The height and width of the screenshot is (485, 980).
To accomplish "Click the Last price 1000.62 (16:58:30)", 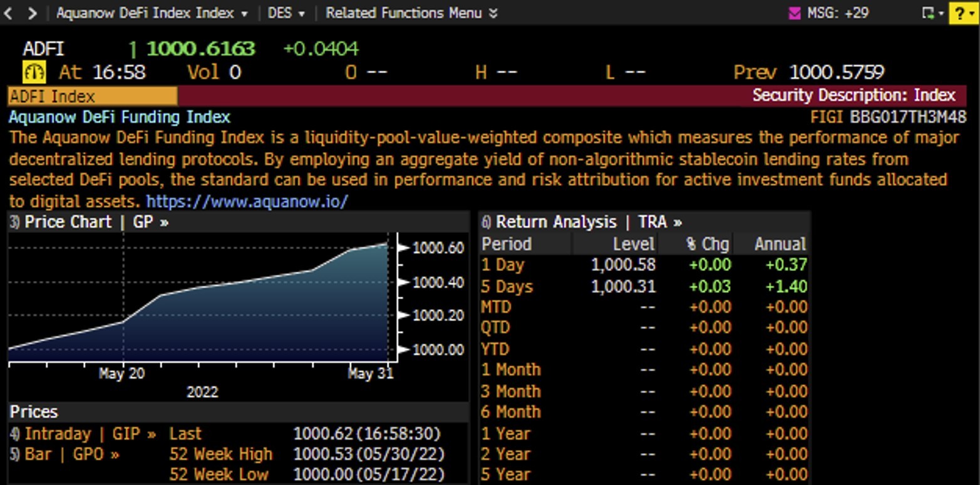I will (367, 434).
